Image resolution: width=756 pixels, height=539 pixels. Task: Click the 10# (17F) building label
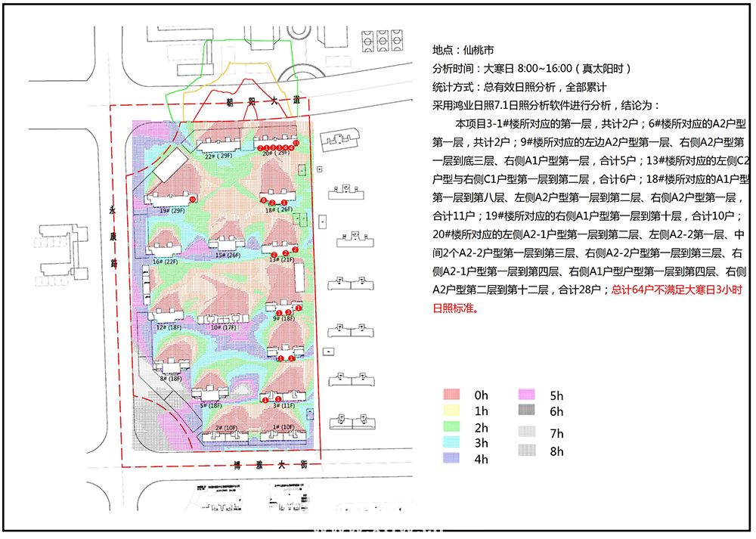coord(224,327)
